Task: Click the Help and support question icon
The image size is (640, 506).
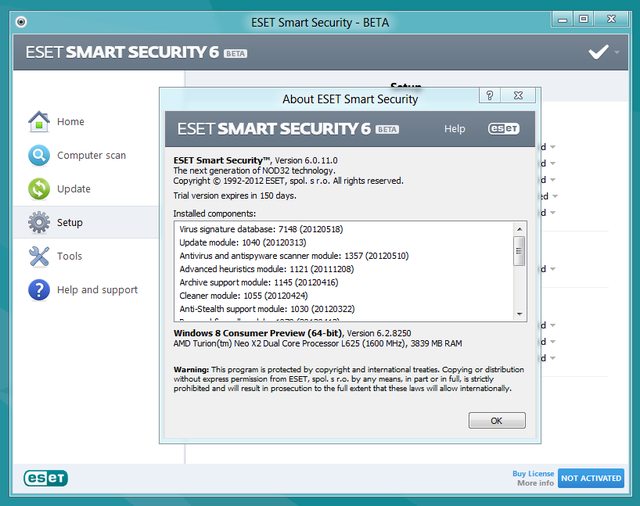Action: 39,290
